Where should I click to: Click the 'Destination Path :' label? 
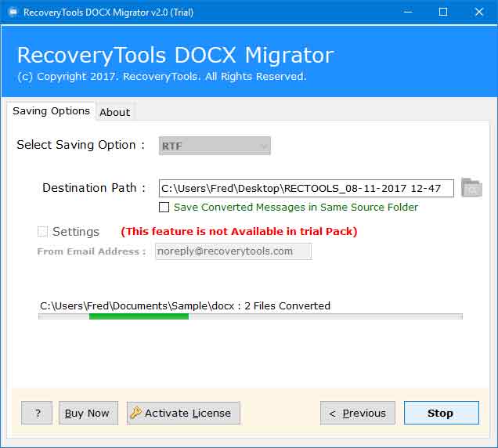pyautogui.click(x=94, y=188)
